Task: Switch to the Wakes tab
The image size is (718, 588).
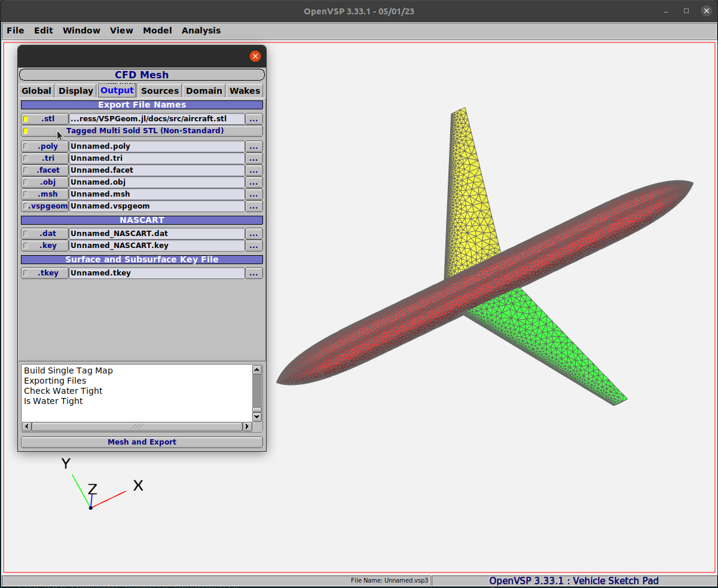Action: pyautogui.click(x=245, y=91)
